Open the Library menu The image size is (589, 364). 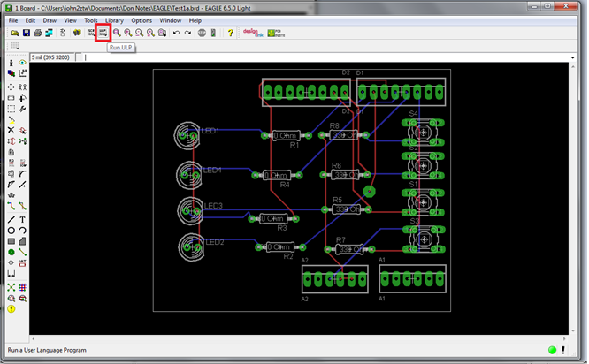[x=114, y=19]
